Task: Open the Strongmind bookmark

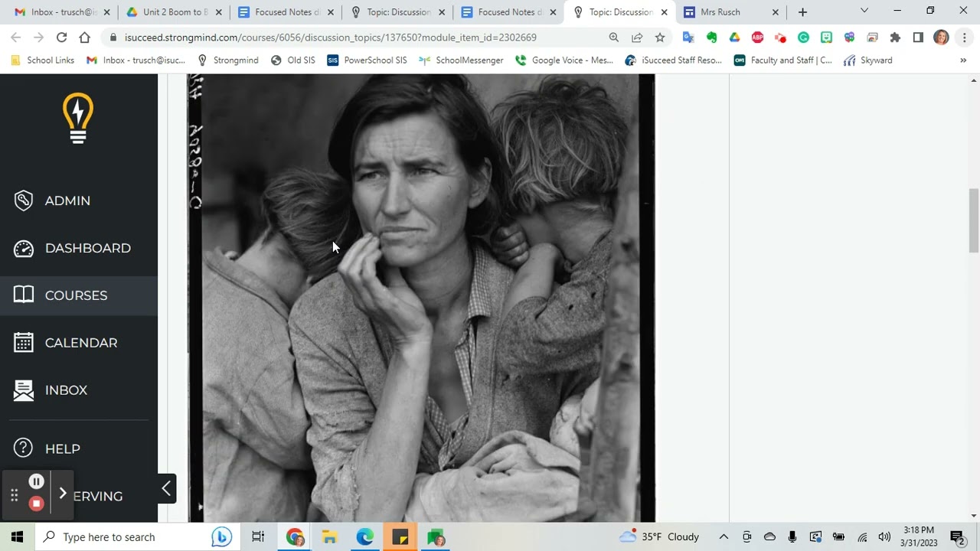Action: 228,60
